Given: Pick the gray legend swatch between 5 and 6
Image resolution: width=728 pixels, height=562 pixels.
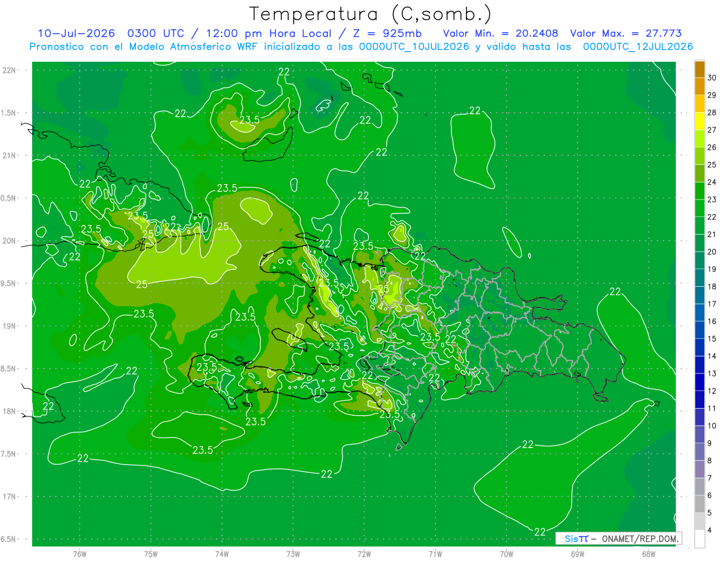Looking at the screenshot, I should point(699,504).
